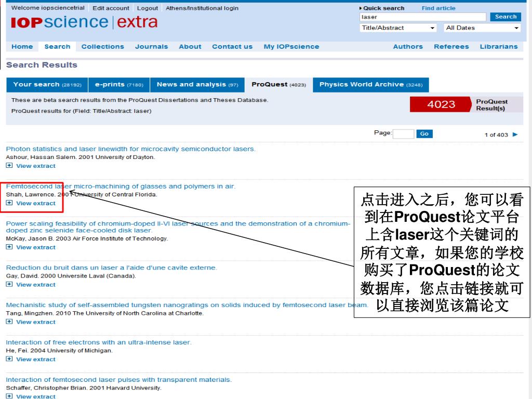Image resolution: width=532 pixels, height=399 pixels.
Task: Click the Search Results heading
Action: point(42,65)
